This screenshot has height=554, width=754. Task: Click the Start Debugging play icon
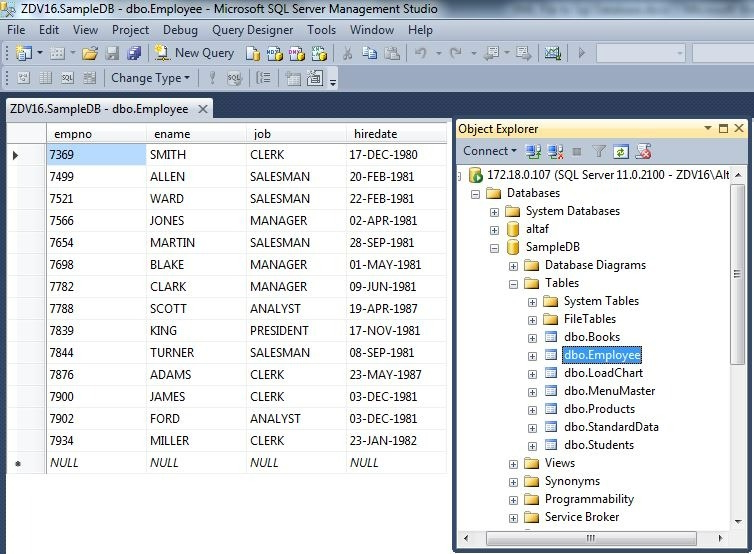pyautogui.click(x=582, y=53)
